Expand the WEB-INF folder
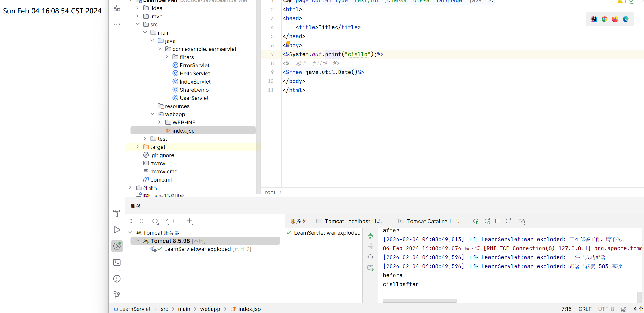The image size is (644, 313). [x=159, y=122]
